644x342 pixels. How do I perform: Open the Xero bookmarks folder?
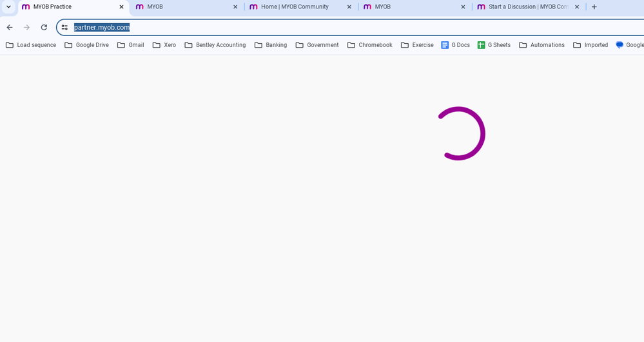[164, 45]
